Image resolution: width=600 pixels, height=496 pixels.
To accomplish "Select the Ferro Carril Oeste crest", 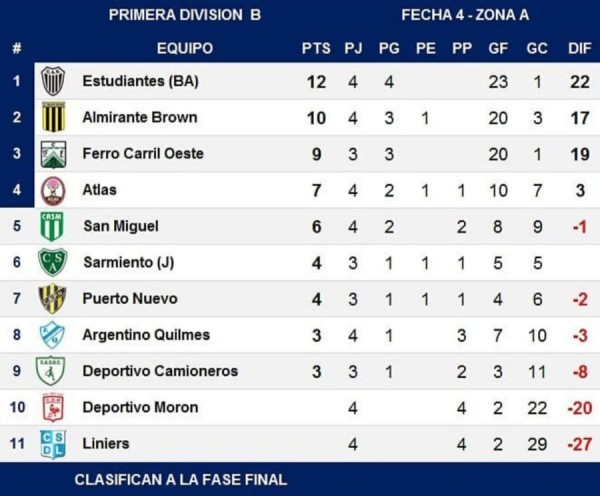I will (54, 153).
